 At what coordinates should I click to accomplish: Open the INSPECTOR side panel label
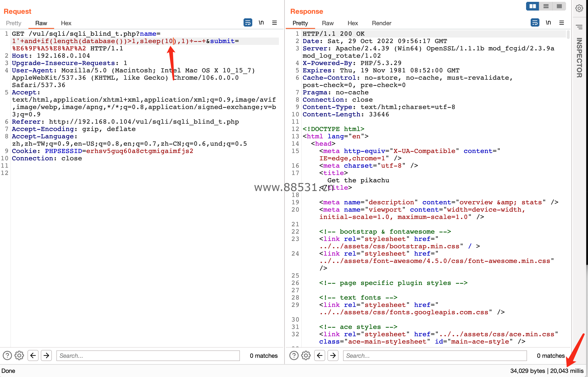(x=580, y=57)
